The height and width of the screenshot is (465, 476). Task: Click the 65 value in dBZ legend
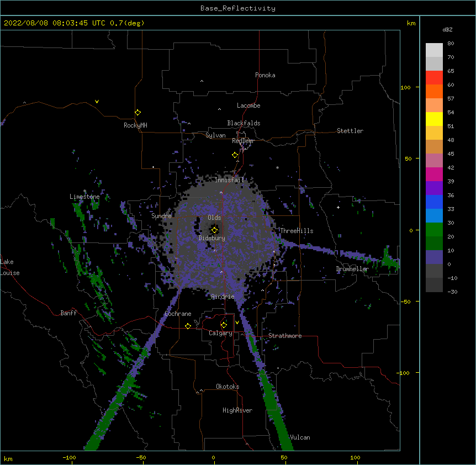tap(451, 71)
